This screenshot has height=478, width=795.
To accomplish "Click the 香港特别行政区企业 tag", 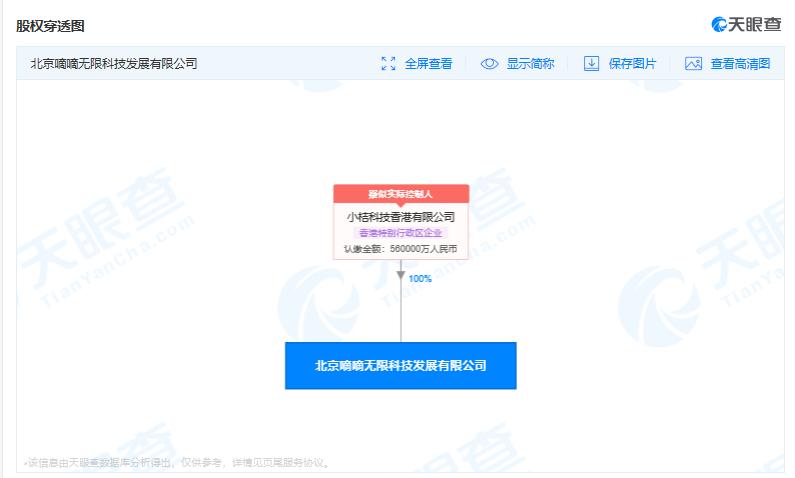I will point(401,233).
